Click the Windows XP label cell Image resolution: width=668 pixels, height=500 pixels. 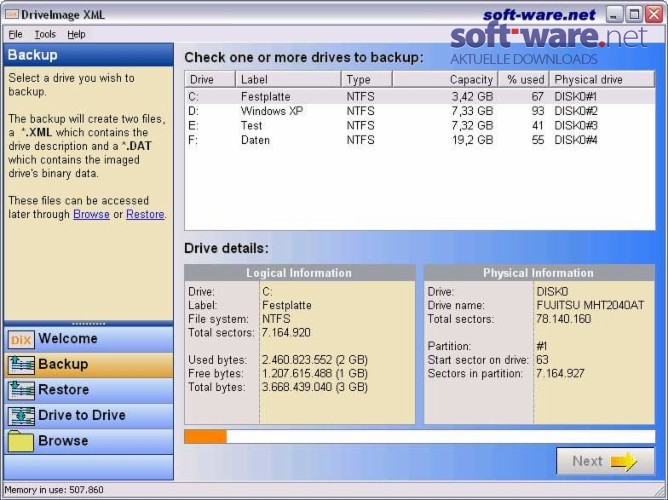272,111
